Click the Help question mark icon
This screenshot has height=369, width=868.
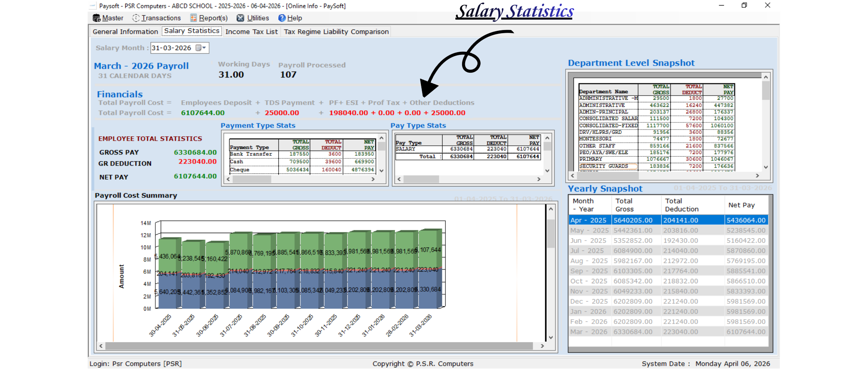point(281,18)
